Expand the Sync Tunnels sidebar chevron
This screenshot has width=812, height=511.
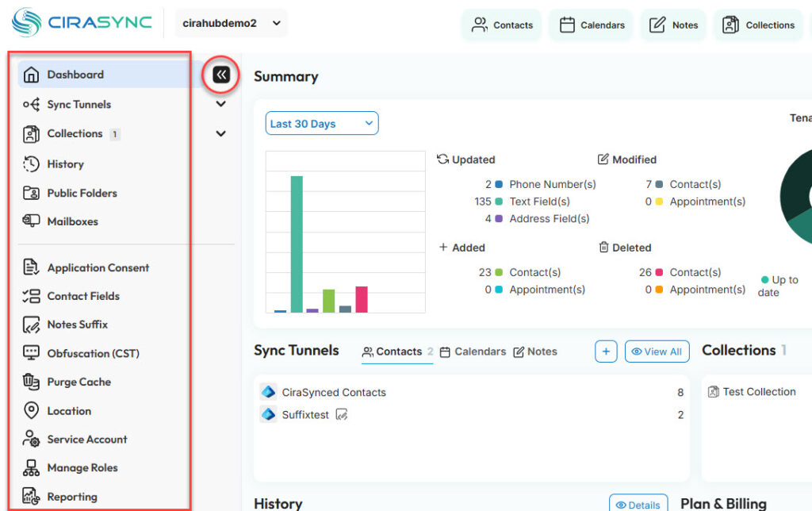click(220, 104)
